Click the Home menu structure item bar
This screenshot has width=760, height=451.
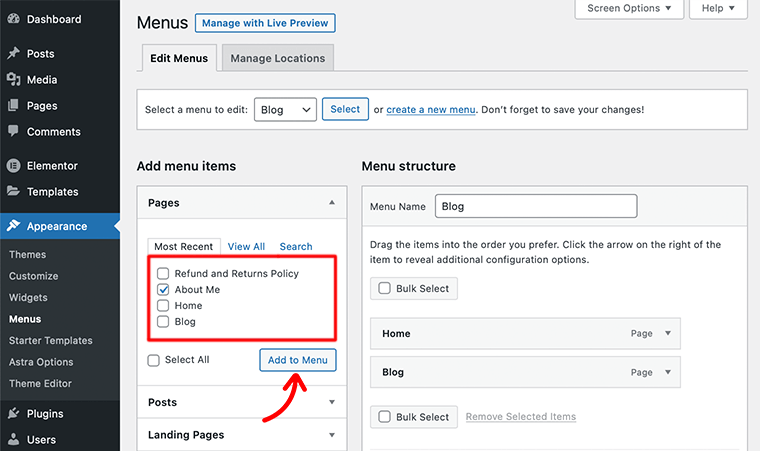click(525, 333)
